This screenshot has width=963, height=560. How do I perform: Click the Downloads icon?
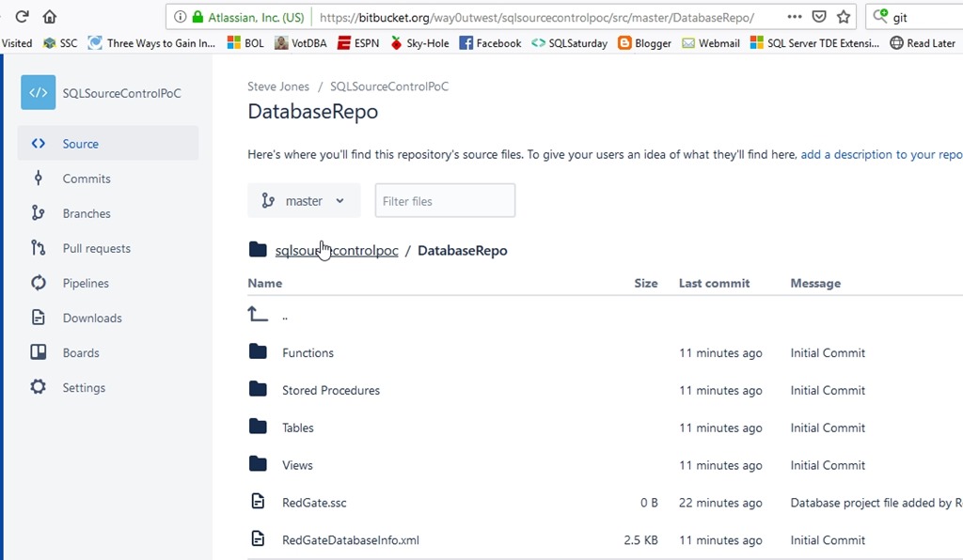tap(39, 318)
